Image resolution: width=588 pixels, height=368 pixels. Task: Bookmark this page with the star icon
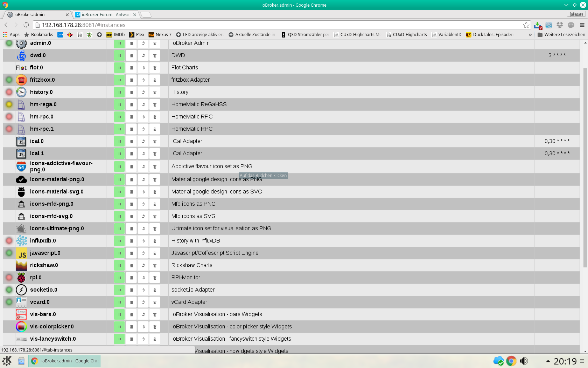(x=526, y=25)
